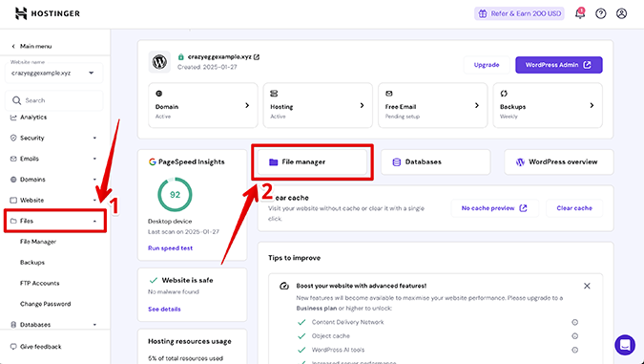Click the Databases cylinder icon
Viewport: 644px width, 364px height.
[x=396, y=162]
